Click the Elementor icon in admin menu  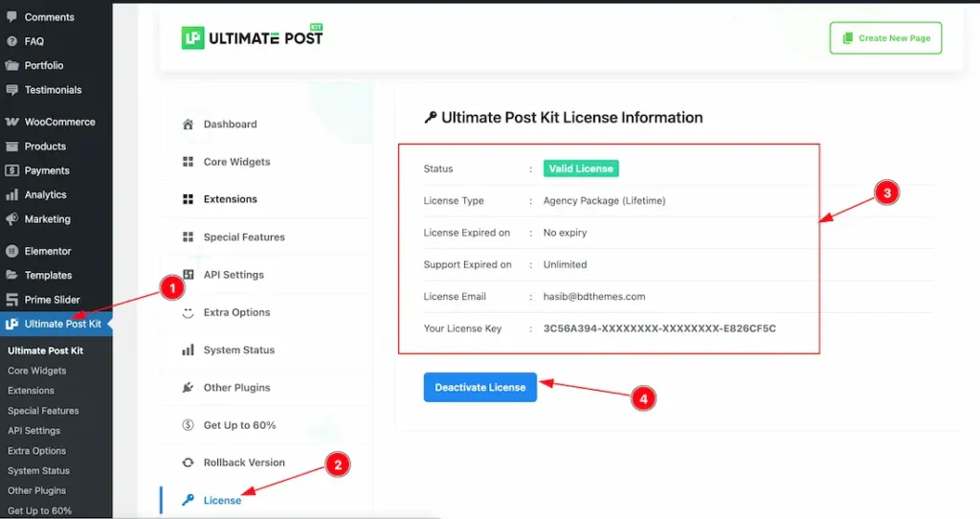[11, 251]
